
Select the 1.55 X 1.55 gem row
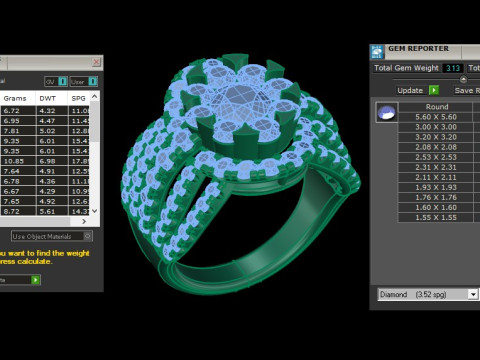pos(436,217)
